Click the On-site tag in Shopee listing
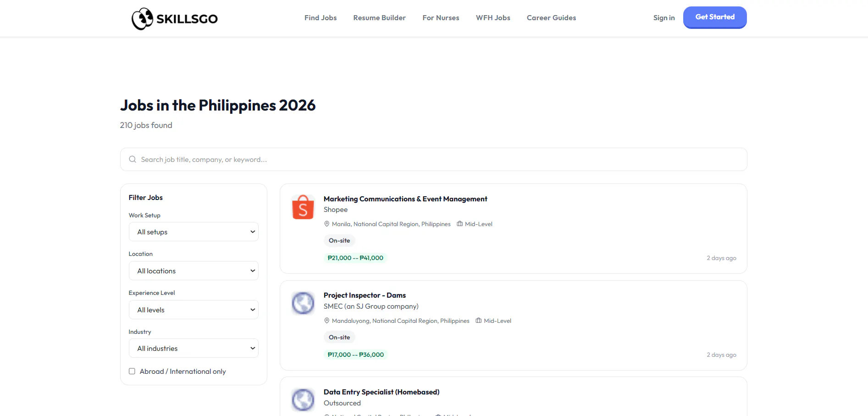868x416 pixels. pos(339,240)
